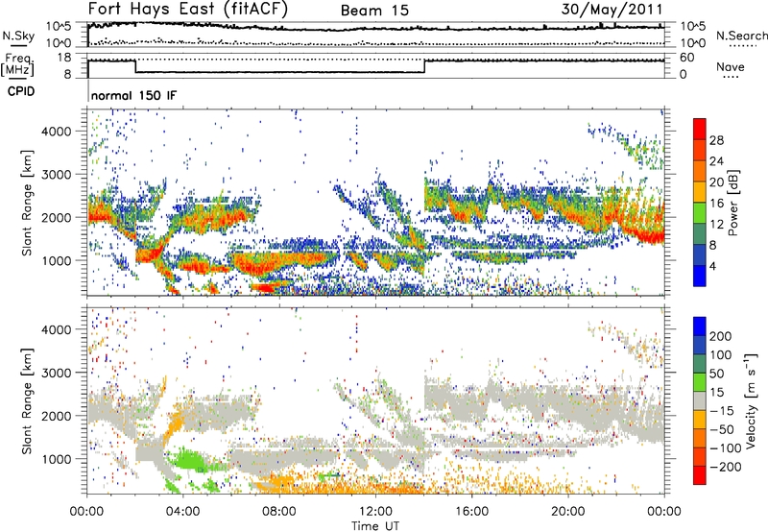768x532 pixels.
Task: Click the "-15" label on Velocity scale
Action: [722, 410]
